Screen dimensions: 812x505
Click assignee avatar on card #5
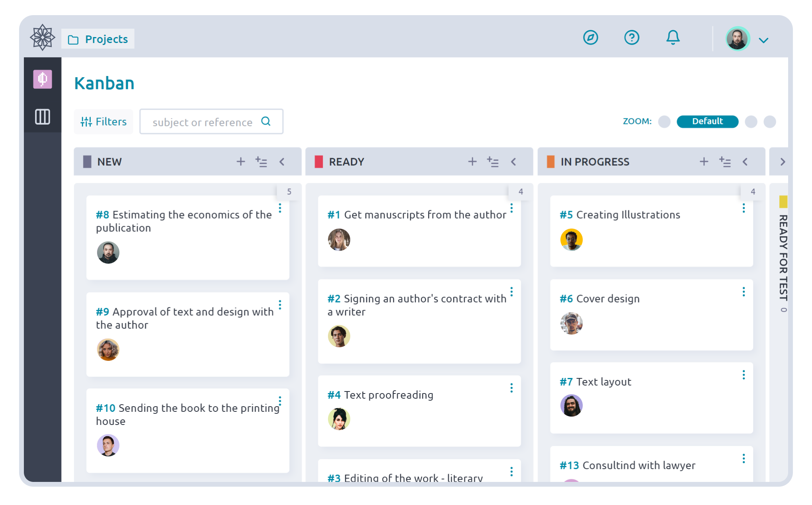pyautogui.click(x=571, y=239)
